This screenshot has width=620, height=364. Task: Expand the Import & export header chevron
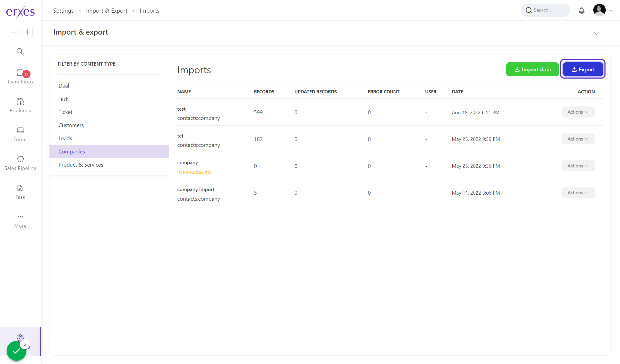tap(597, 33)
